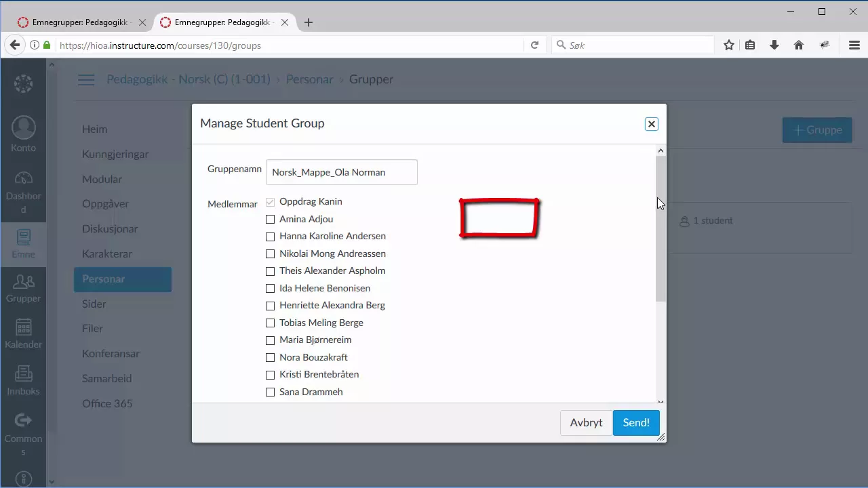868x488 pixels.
Task: Open the Commons arrow icon
Action: click(23, 420)
